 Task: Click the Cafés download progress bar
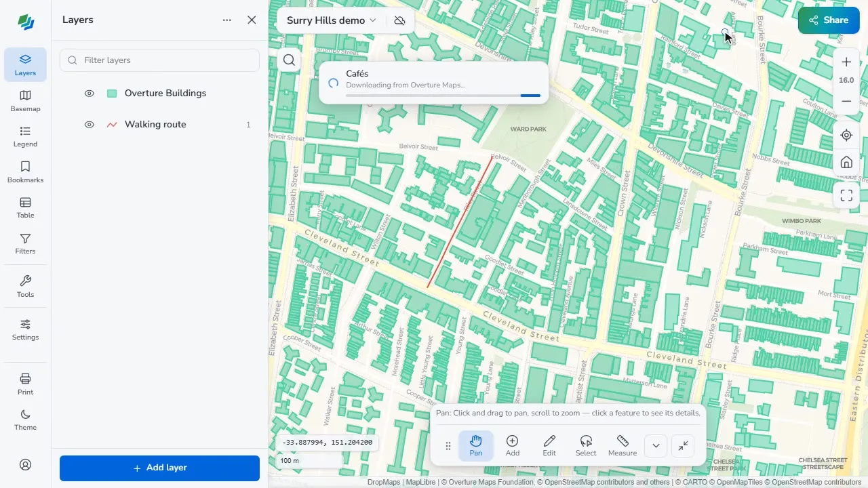click(443, 96)
